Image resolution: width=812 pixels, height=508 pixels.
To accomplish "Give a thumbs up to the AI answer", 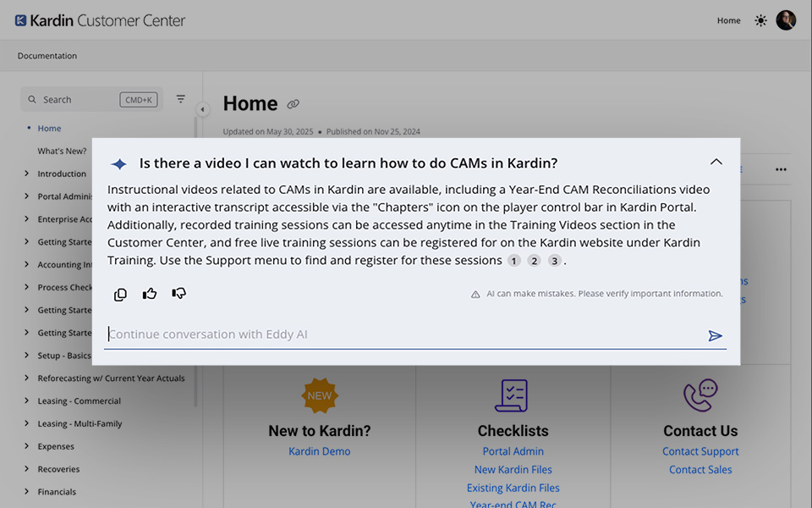I will (150, 294).
